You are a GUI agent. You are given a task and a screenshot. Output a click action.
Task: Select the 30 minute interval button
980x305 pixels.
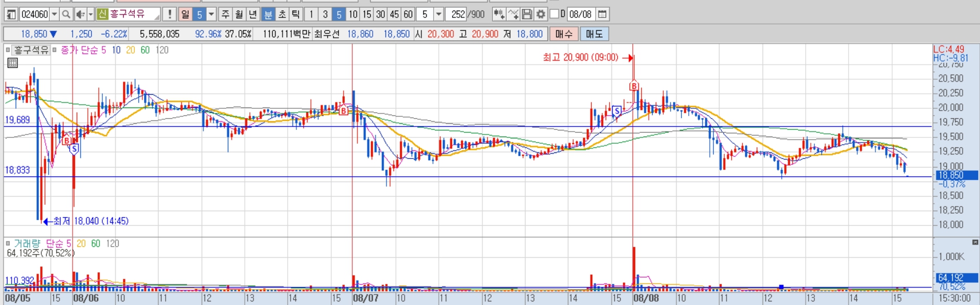coord(381,14)
